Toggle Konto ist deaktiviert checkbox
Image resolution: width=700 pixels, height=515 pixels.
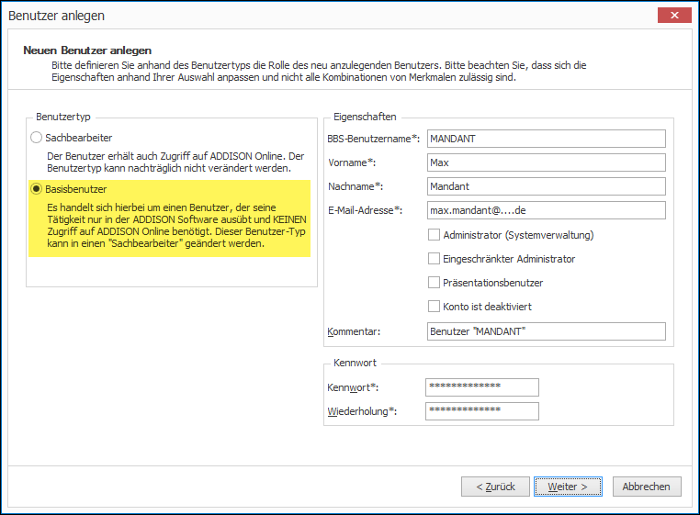tap(434, 307)
